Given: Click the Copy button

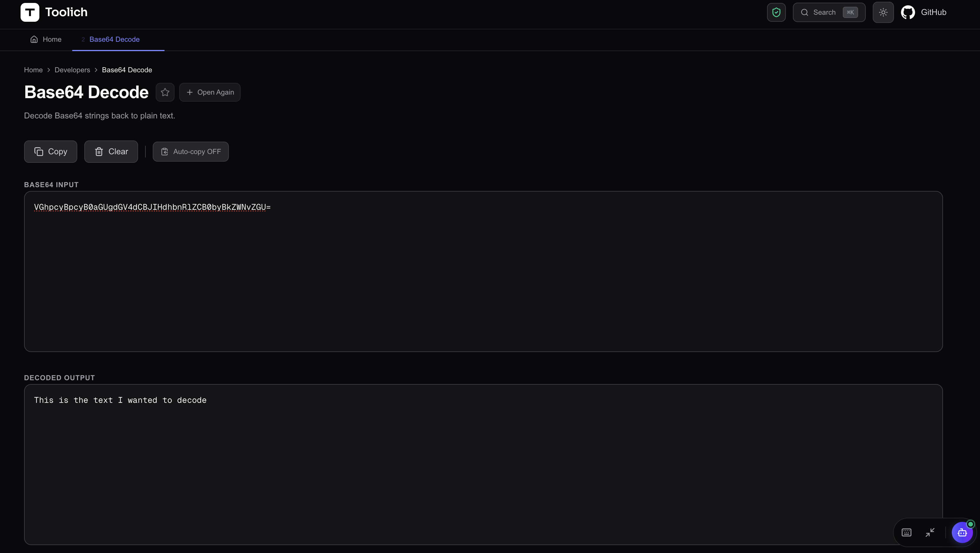Looking at the screenshot, I should (x=51, y=152).
